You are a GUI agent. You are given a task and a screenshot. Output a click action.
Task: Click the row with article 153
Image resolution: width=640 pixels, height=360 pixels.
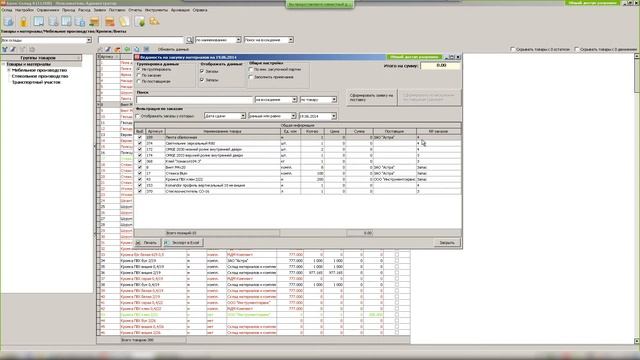tap(298, 185)
